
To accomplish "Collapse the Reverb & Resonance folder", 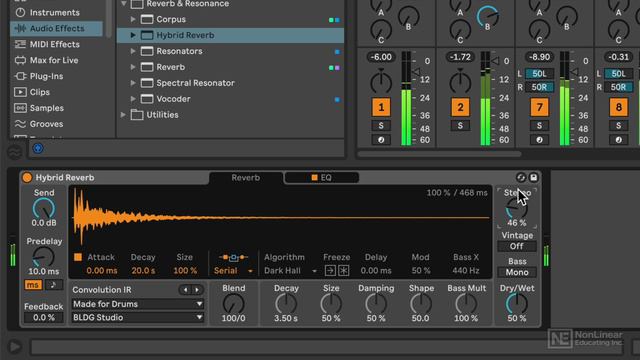I will coord(123,4).
